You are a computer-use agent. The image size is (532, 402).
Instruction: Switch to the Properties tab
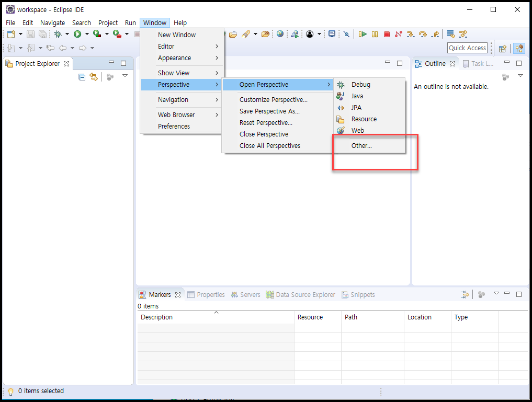(206, 294)
